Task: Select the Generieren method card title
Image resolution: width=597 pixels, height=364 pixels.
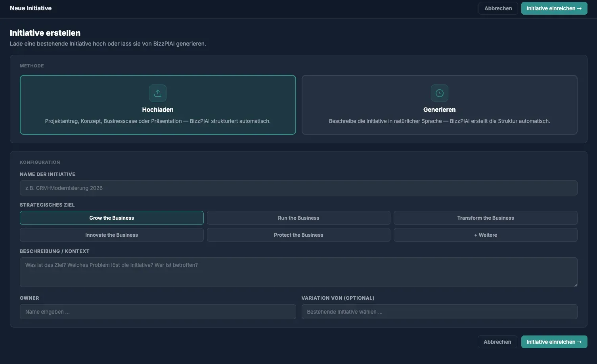Action: [x=439, y=110]
